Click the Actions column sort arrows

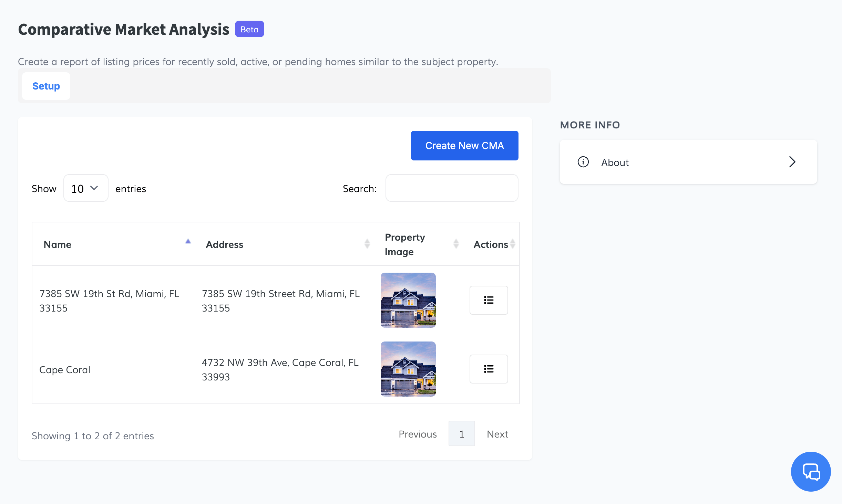tap(513, 244)
